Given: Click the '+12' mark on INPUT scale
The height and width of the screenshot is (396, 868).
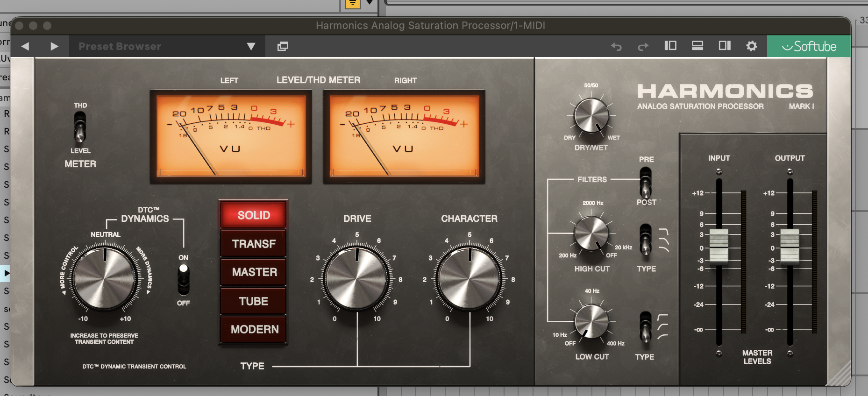Looking at the screenshot, I should click(698, 193).
